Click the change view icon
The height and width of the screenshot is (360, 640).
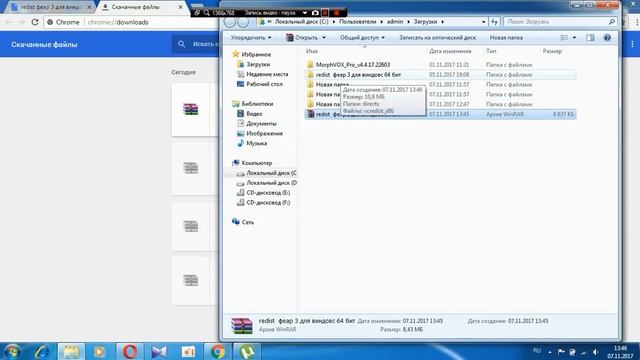tap(564, 38)
